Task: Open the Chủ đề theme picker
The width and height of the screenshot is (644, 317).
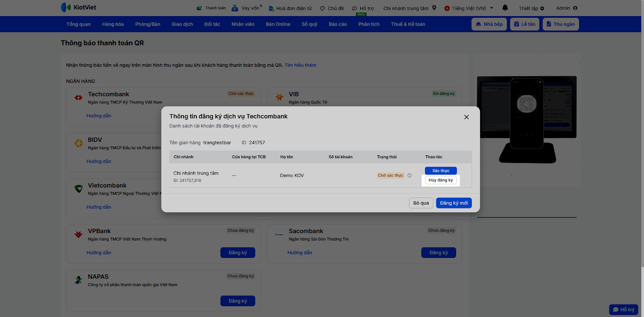Action: point(332,8)
